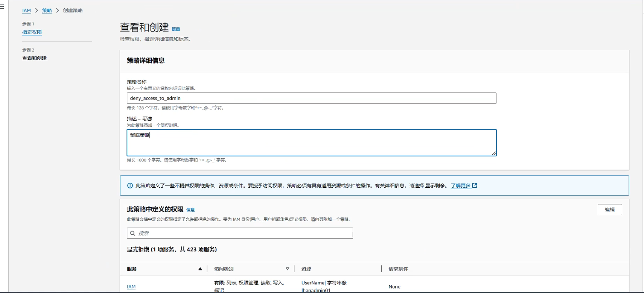Image resolution: width=644 pixels, height=293 pixels.
Task: Select the UserName 字符串像 resource cell
Action: pos(324,286)
